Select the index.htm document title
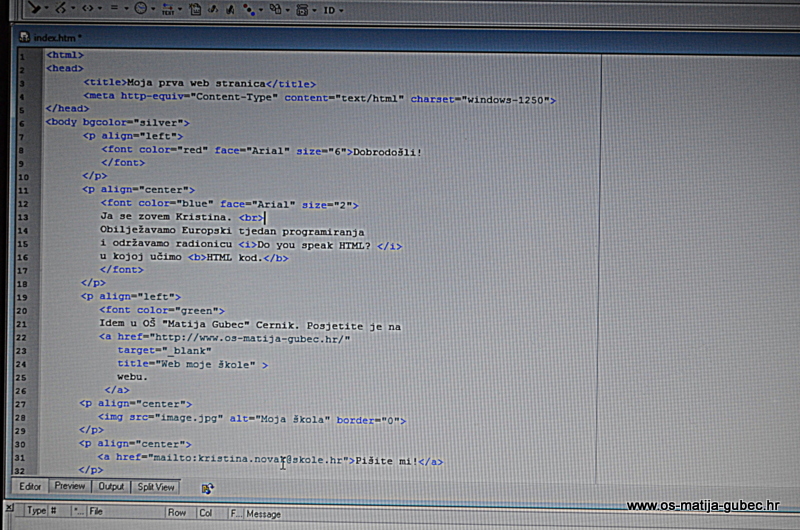 [x=55, y=38]
